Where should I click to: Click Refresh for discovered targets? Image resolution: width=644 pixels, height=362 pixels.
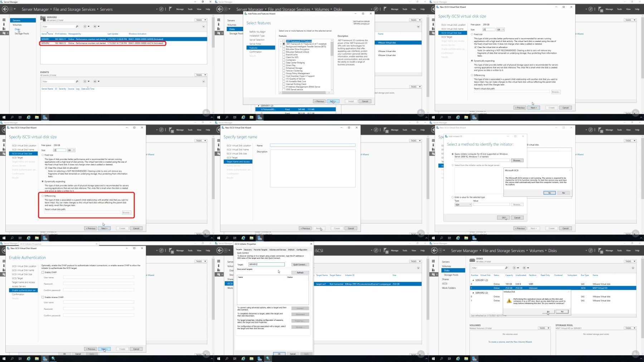[300, 272]
